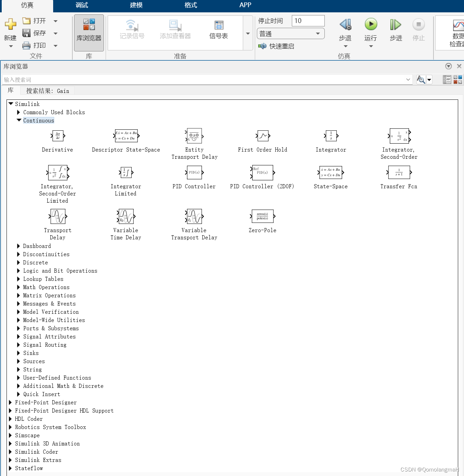Open the Simscape library
The width and height of the screenshot is (464, 476).
[27, 436]
